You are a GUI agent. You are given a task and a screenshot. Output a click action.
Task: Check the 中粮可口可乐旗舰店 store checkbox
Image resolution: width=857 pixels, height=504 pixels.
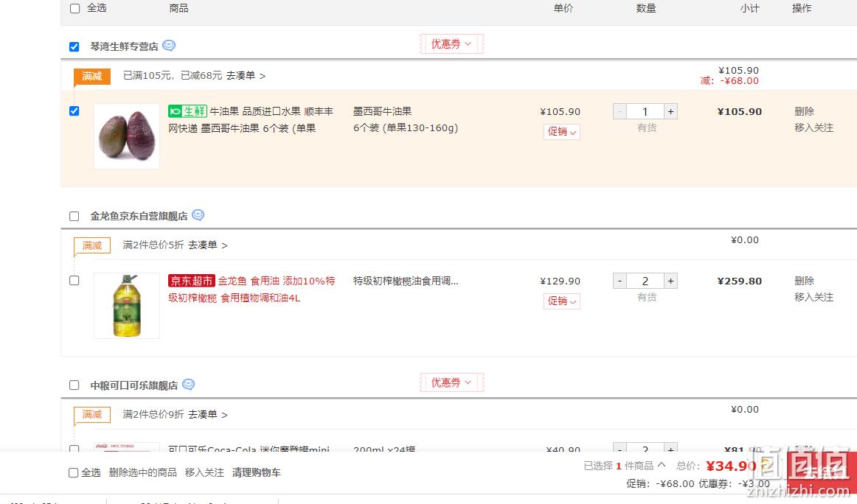coord(74,385)
